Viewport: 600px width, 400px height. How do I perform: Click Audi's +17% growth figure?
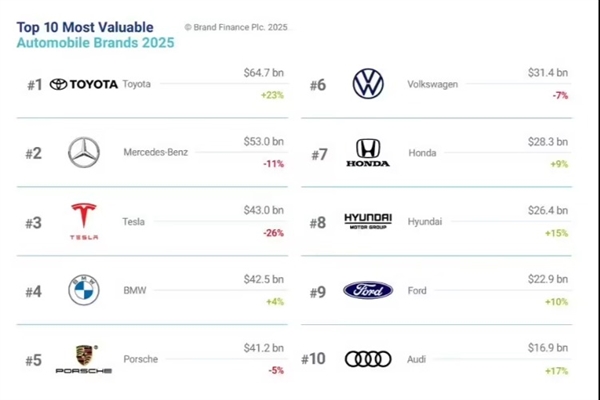pyautogui.click(x=556, y=370)
